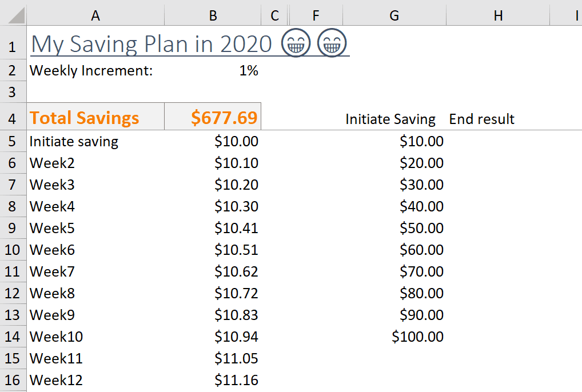Screen dimensions: 582x392
Task: Click row 10 header
Action: (13, 250)
